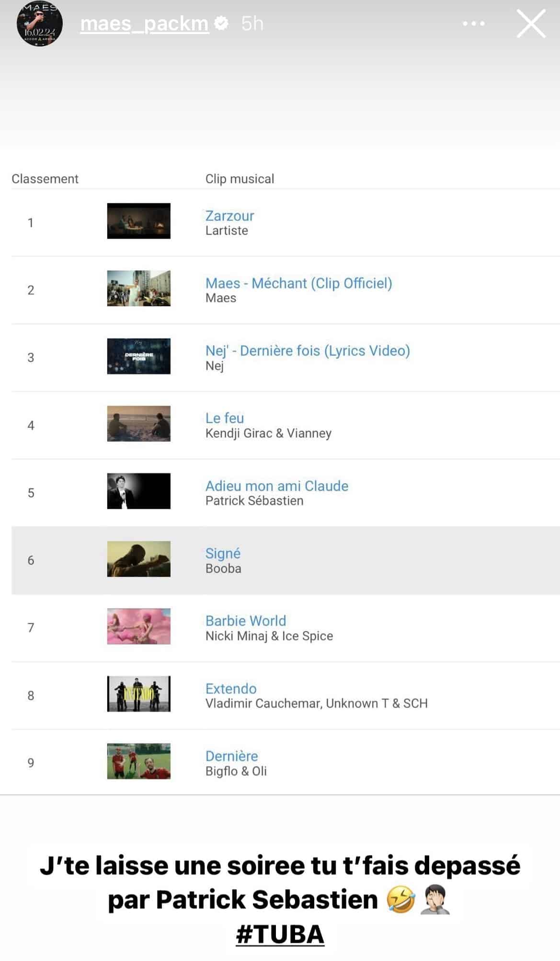This screenshot has height=961, width=560.
Task: Open Adieu mon ami Claude link
Action: click(277, 486)
